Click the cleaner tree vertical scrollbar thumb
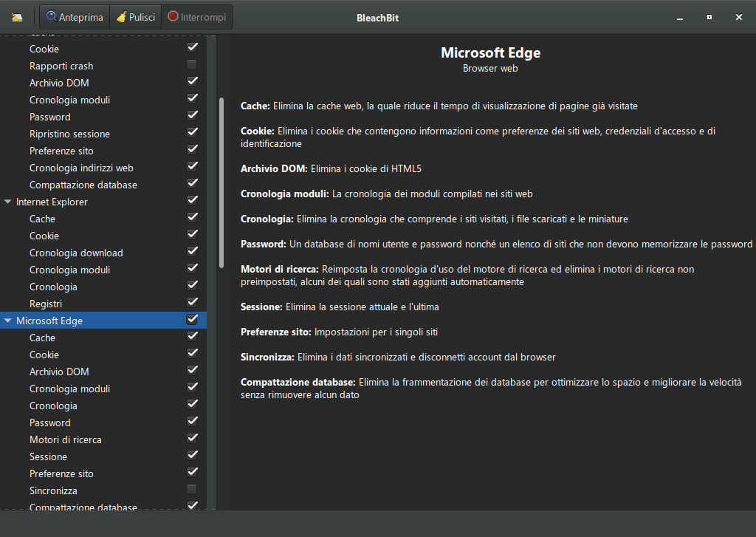This screenshot has height=537, width=756. coord(221,183)
